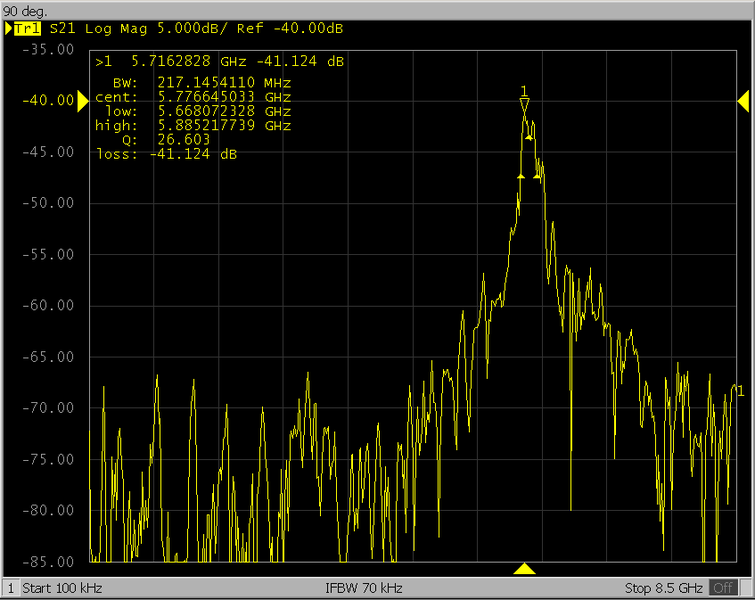Click the Start 100 kHz frequency field
This screenshot has height=600, width=755.
click(62, 588)
